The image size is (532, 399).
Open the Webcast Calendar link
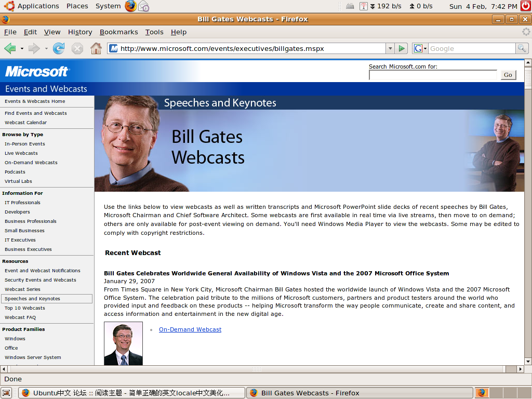click(x=26, y=123)
